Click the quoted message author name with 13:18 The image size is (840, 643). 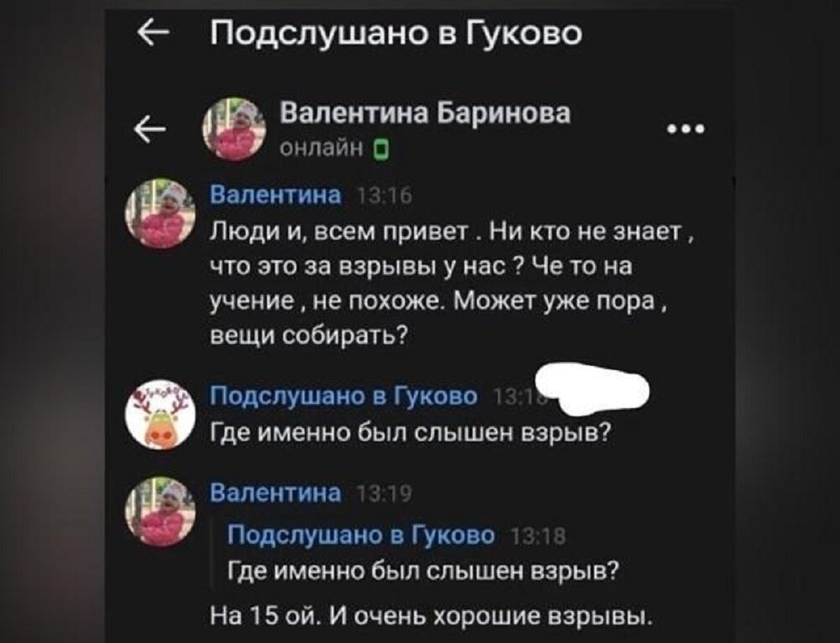(x=361, y=536)
